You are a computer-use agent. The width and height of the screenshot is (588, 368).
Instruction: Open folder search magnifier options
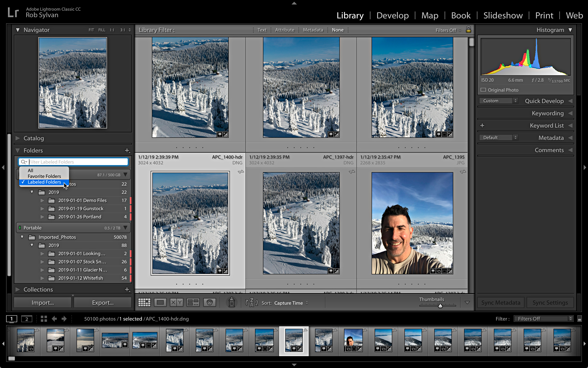tap(24, 162)
